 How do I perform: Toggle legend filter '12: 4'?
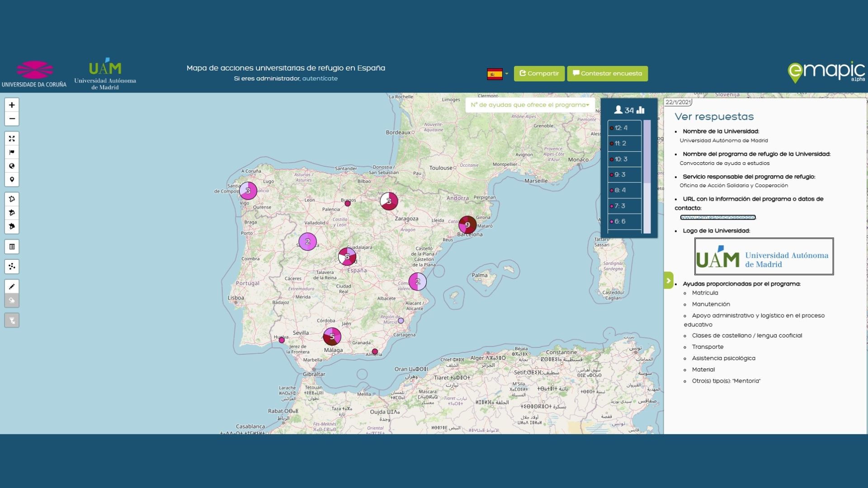click(624, 128)
